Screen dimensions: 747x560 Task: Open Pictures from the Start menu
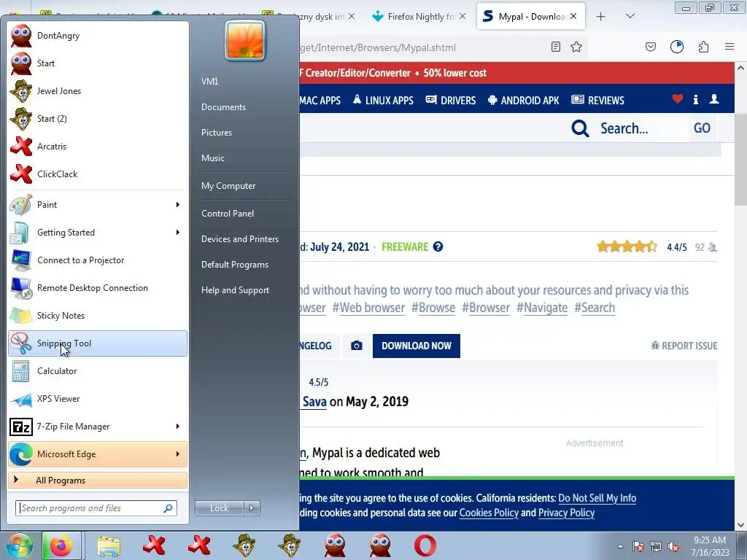tap(216, 133)
